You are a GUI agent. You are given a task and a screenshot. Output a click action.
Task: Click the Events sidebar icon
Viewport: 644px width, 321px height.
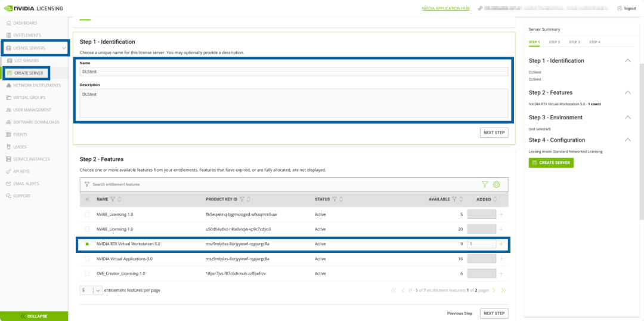(8, 134)
